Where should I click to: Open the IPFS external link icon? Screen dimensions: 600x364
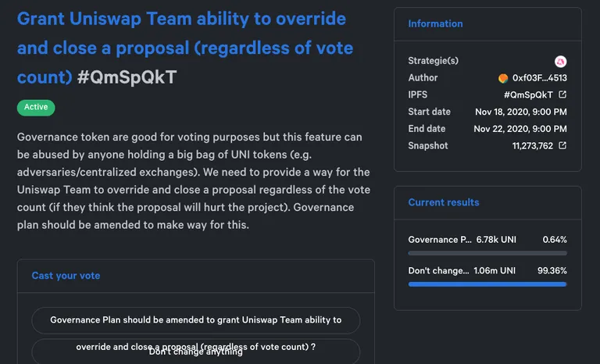click(562, 95)
